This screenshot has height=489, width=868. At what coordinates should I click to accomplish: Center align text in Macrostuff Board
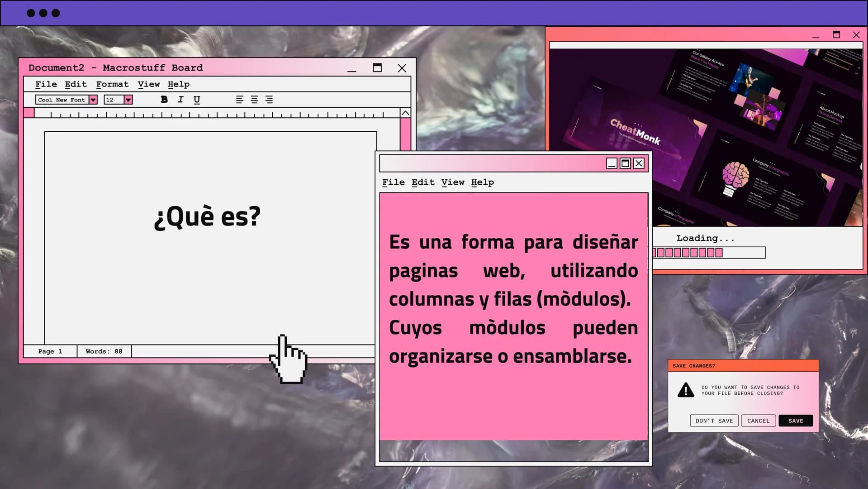coord(255,100)
